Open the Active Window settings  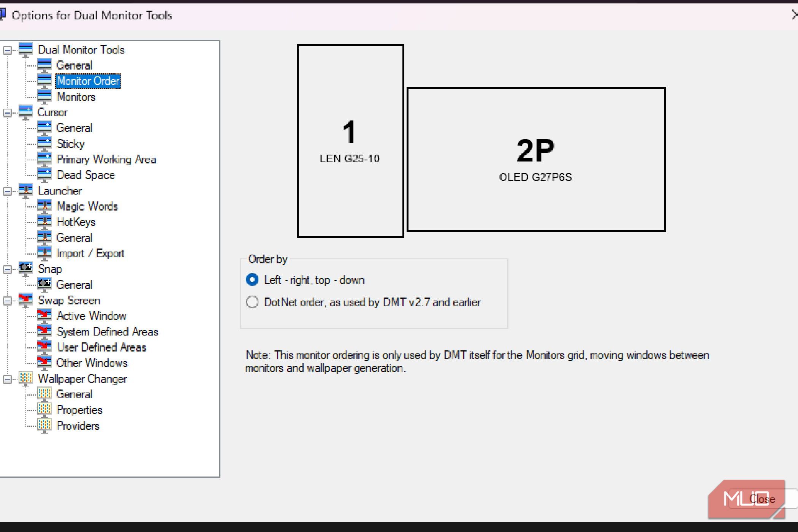(91, 316)
